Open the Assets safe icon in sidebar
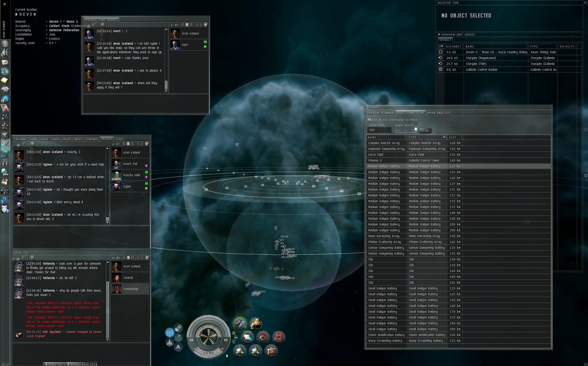588x366 pixels. [x=5, y=135]
